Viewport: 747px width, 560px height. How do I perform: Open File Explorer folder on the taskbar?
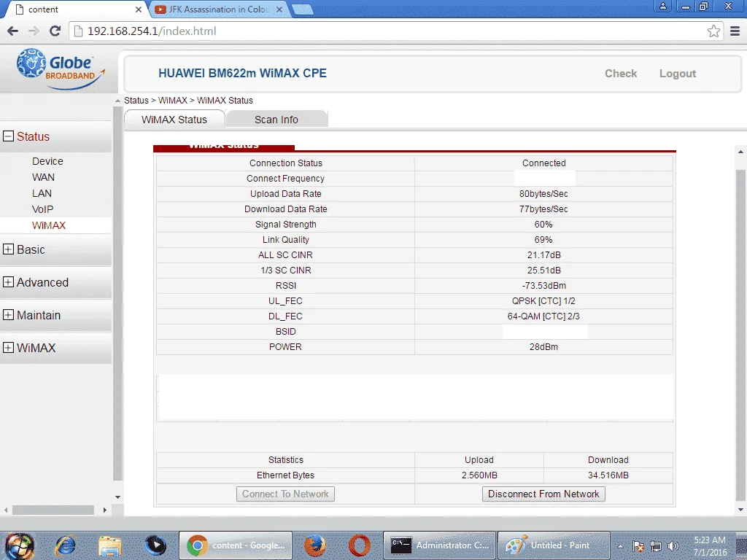pyautogui.click(x=110, y=545)
